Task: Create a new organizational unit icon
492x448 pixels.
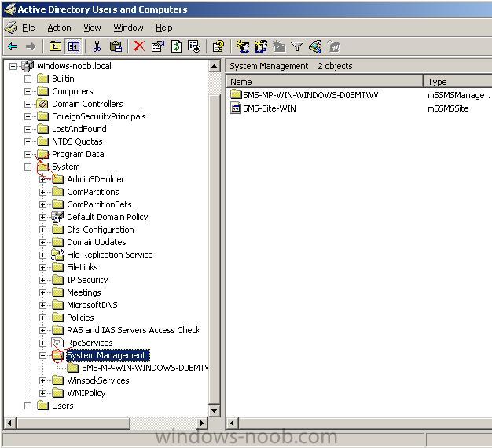Action: click(279, 46)
